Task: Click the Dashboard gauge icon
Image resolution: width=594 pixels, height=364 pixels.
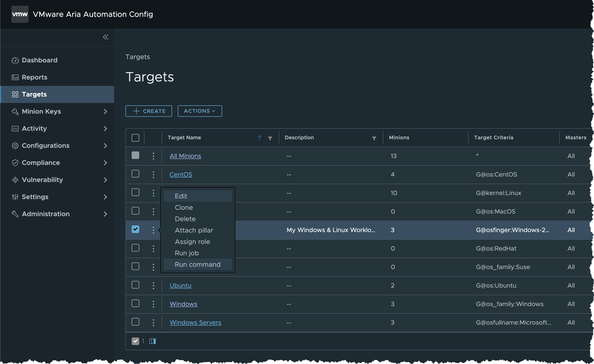Action: [15, 60]
